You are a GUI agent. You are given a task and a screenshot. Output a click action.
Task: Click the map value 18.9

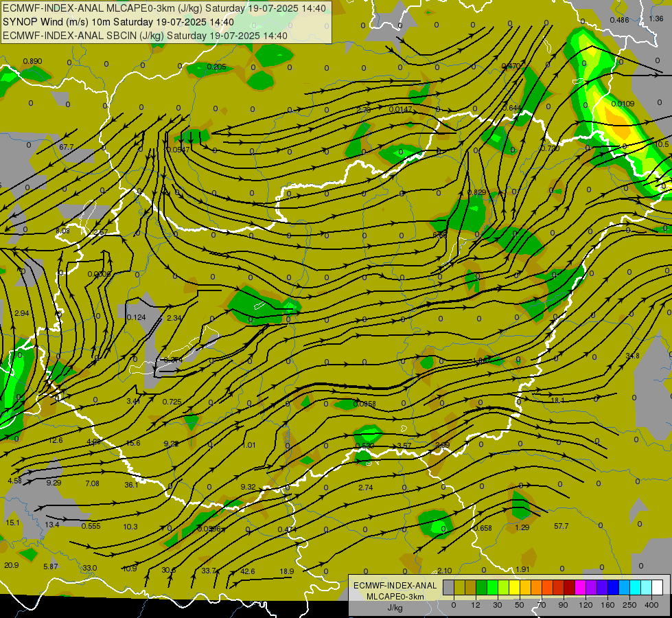(x=287, y=571)
